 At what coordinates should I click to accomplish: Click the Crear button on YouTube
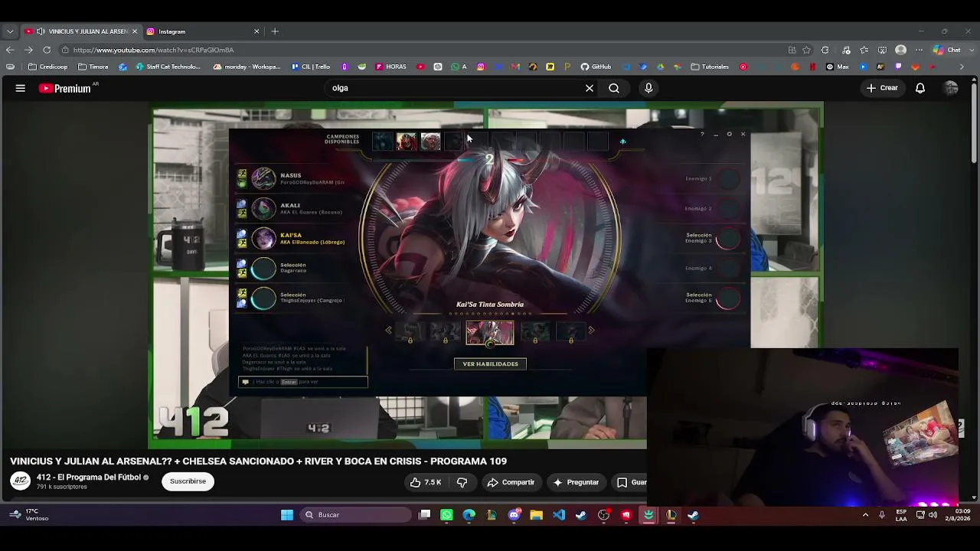882,88
